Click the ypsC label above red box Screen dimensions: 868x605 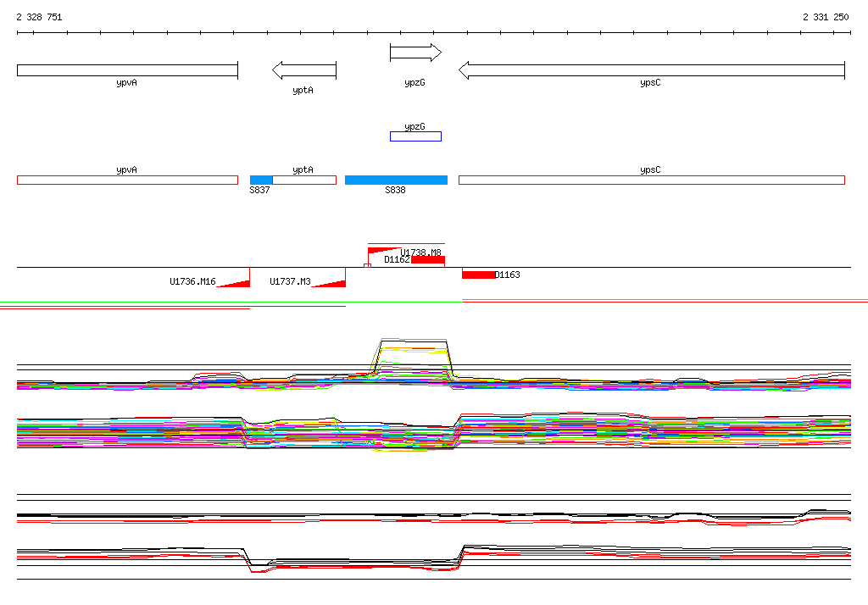click(x=650, y=170)
